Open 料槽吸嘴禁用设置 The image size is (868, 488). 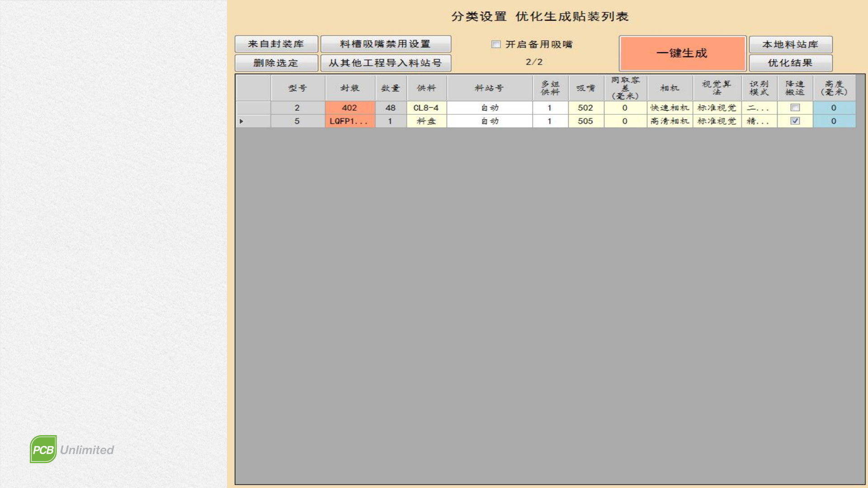(x=386, y=44)
